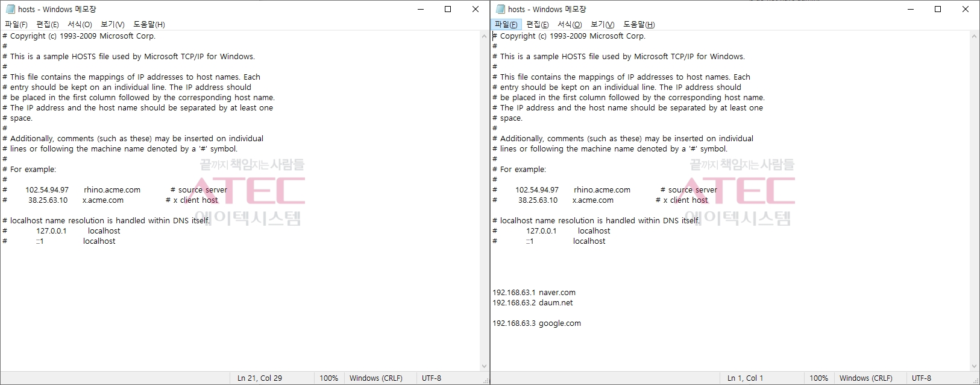Minimize the right hosts Notepad window
980x385 pixels.
pos(910,9)
